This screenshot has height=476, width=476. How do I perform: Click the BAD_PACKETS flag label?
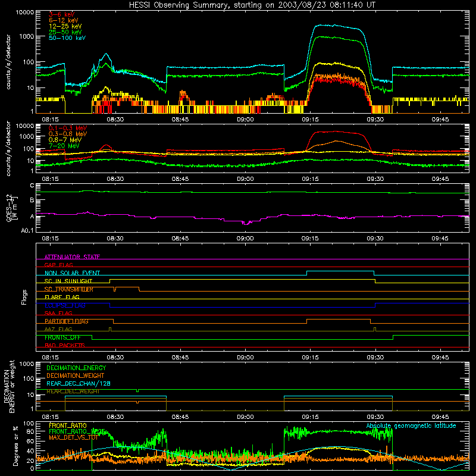coord(65,345)
